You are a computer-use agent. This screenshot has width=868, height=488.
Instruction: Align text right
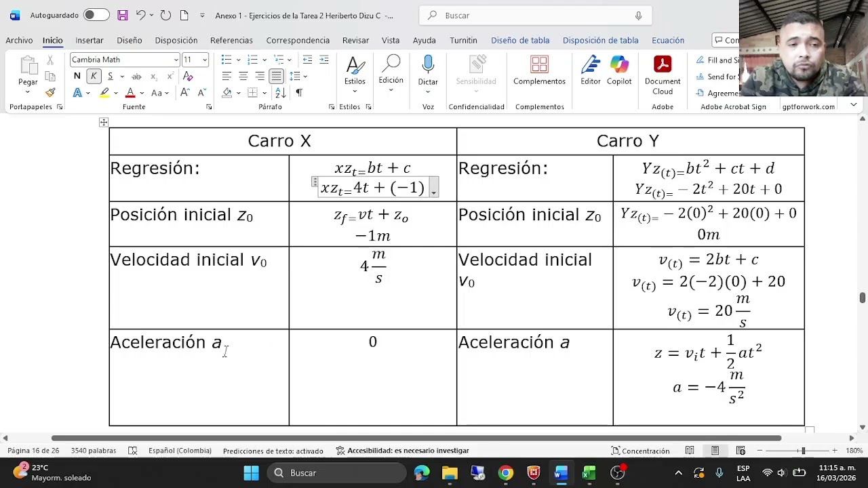(x=260, y=77)
